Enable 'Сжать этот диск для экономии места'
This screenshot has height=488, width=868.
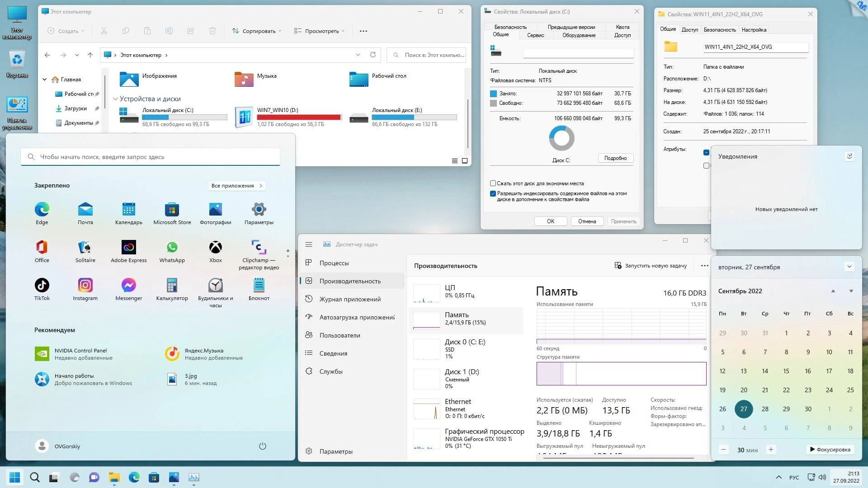pos(493,183)
